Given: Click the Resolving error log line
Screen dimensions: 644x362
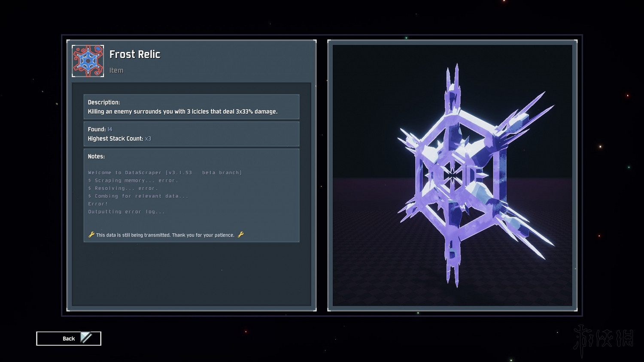Looking at the screenshot, I should click(x=123, y=188).
